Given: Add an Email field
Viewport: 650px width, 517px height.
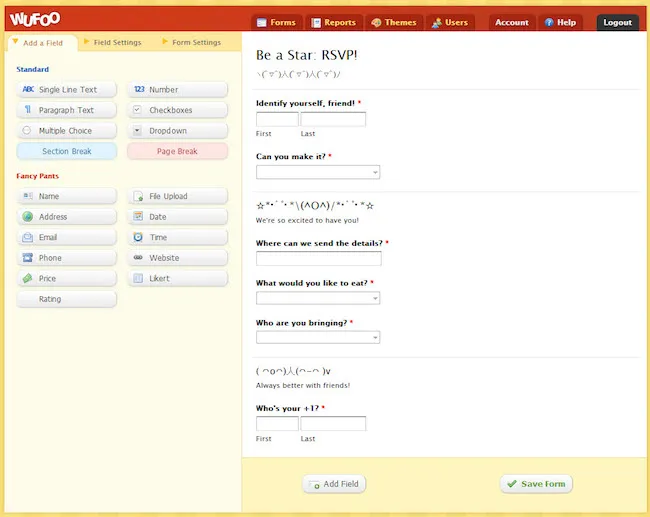Looking at the screenshot, I should tap(67, 237).
